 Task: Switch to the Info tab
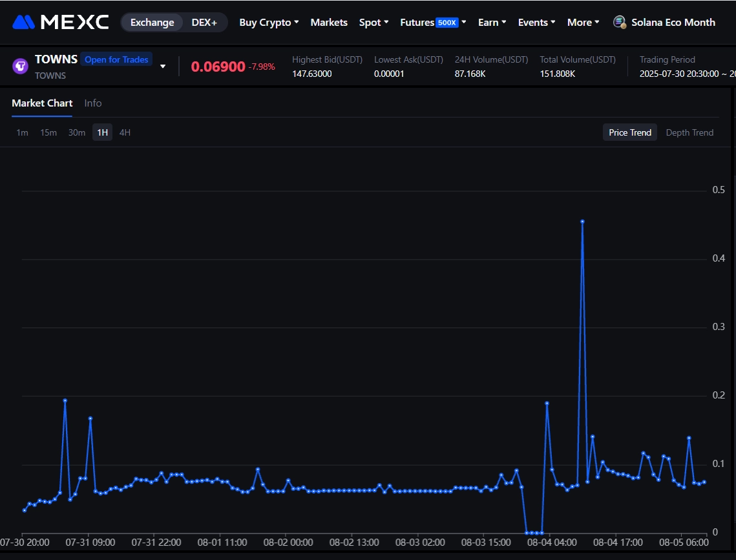[x=92, y=103]
